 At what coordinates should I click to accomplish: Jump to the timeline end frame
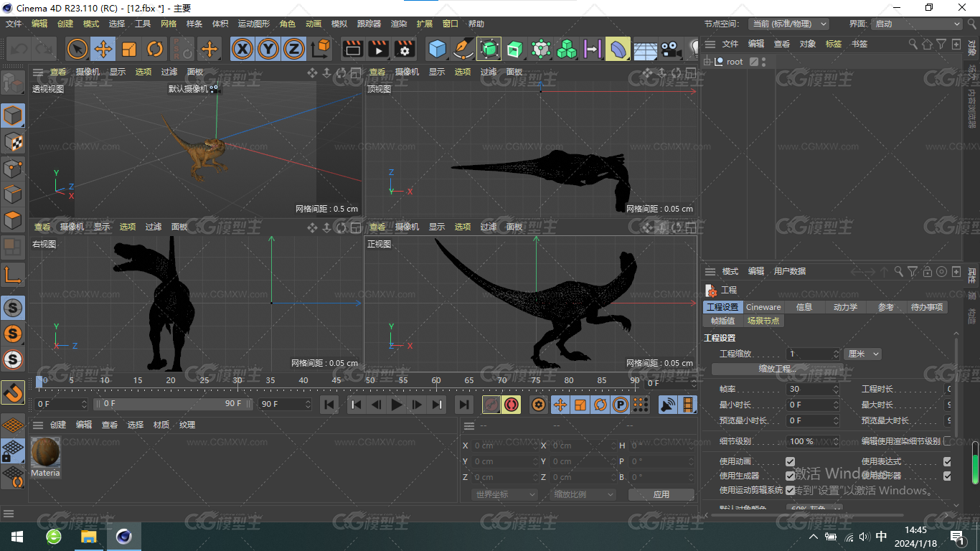point(464,405)
